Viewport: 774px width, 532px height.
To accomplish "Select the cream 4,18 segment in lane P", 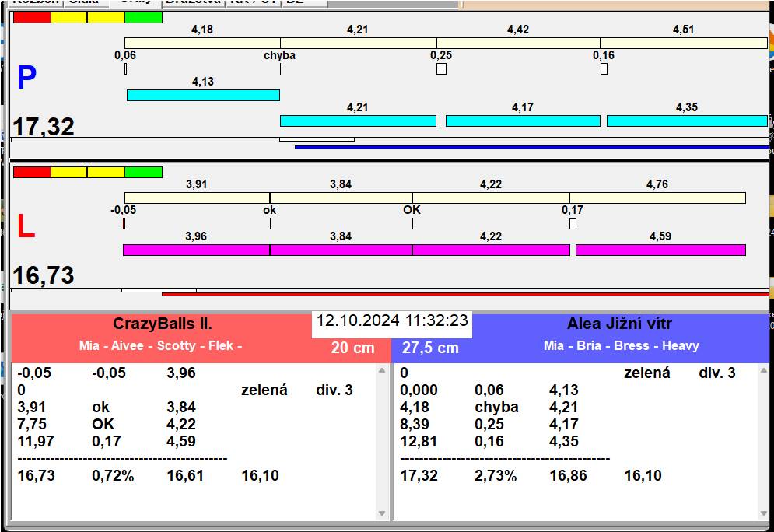I will click(x=202, y=43).
